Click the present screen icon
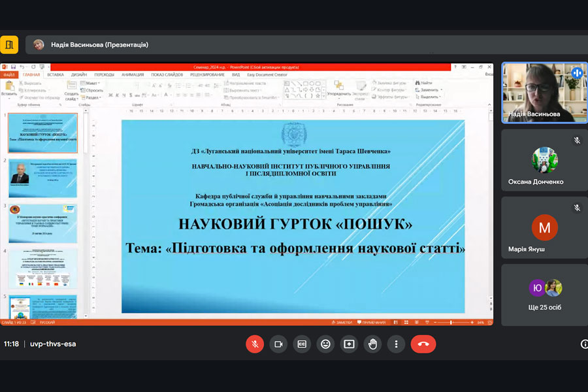This screenshot has width=588, height=392. pos(349,344)
